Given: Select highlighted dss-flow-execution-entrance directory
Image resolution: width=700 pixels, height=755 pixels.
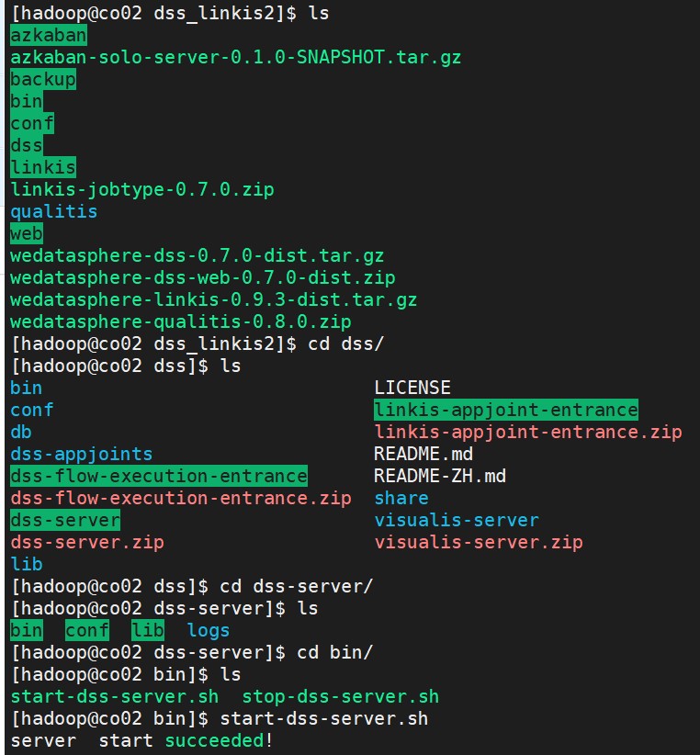Looking at the screenshot, I should (158, 476).
